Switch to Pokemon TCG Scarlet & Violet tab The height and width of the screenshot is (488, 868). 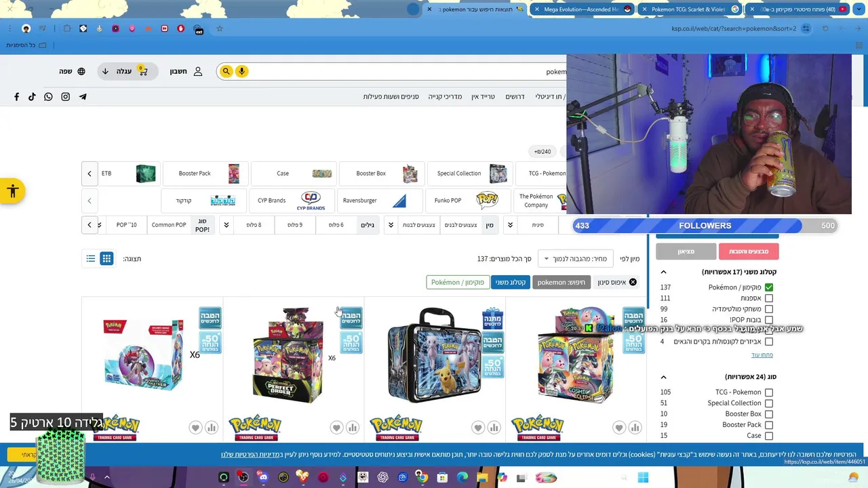[691, 9]
